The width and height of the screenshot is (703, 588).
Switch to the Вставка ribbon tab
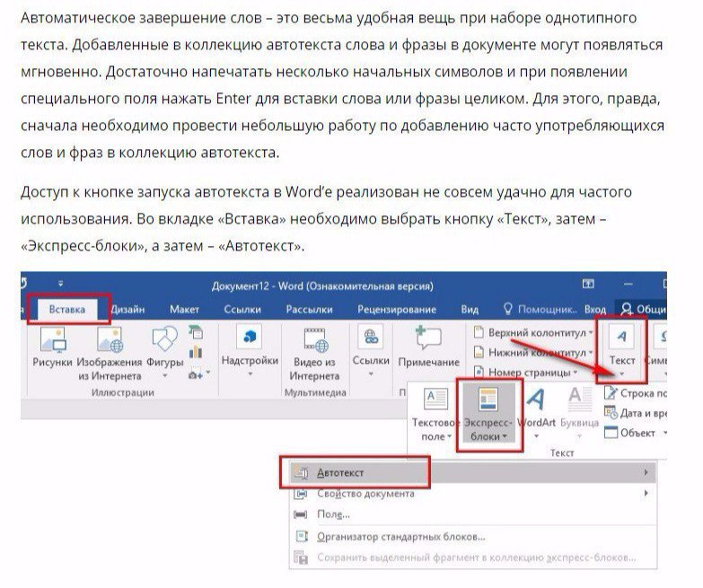[68, 310]
